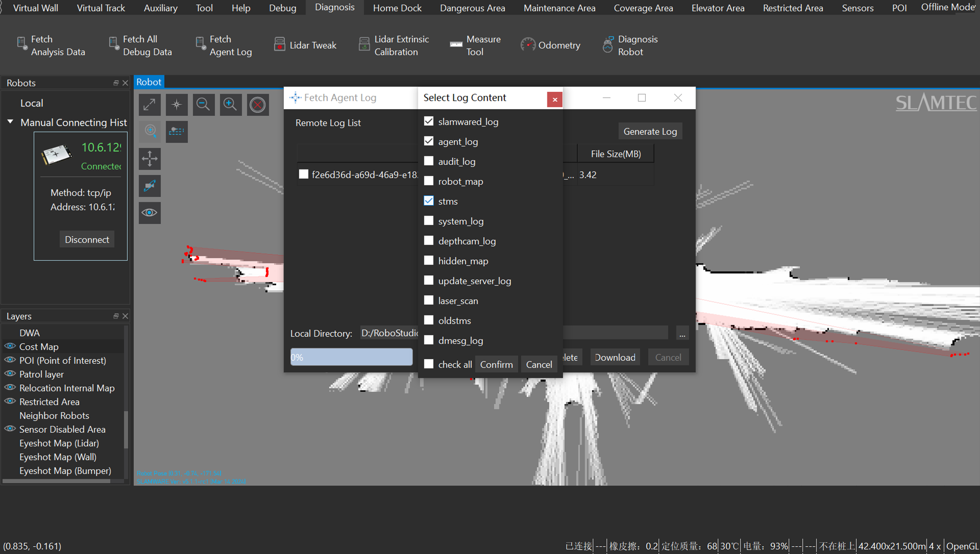Click Generate Log in Fetch Agent Log
The image size is (980, 554).
[x=650, y=131]
